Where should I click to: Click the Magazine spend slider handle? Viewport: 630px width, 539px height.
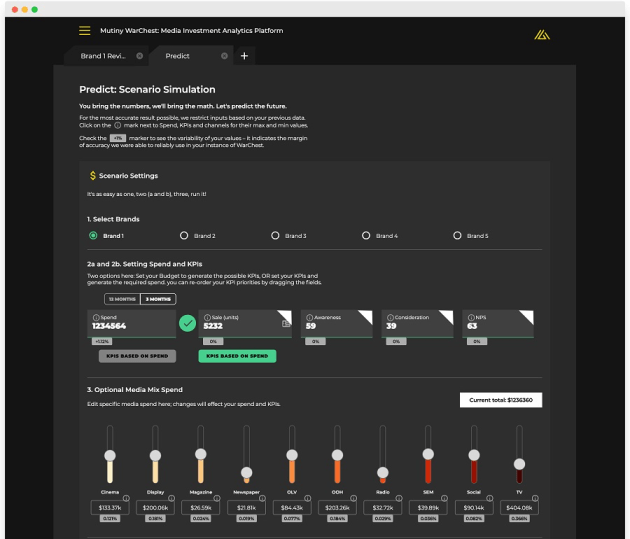tap(200, 454)
